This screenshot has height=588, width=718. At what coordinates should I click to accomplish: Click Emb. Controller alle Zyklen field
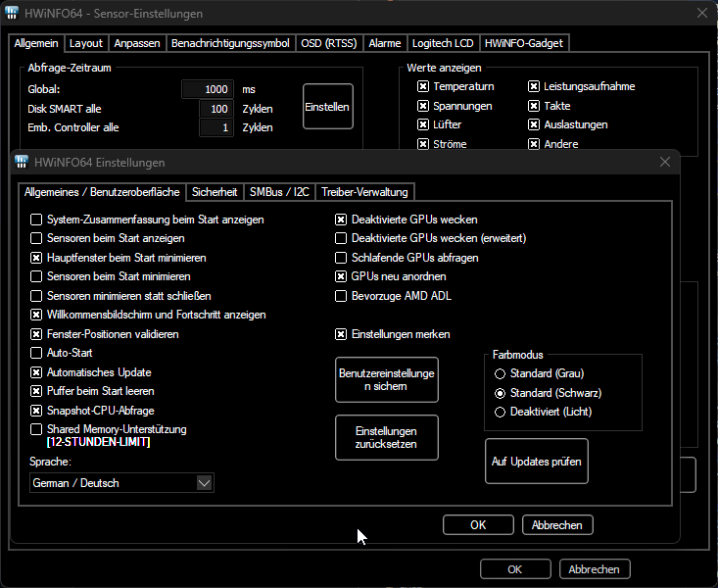[x=216, y=127]
